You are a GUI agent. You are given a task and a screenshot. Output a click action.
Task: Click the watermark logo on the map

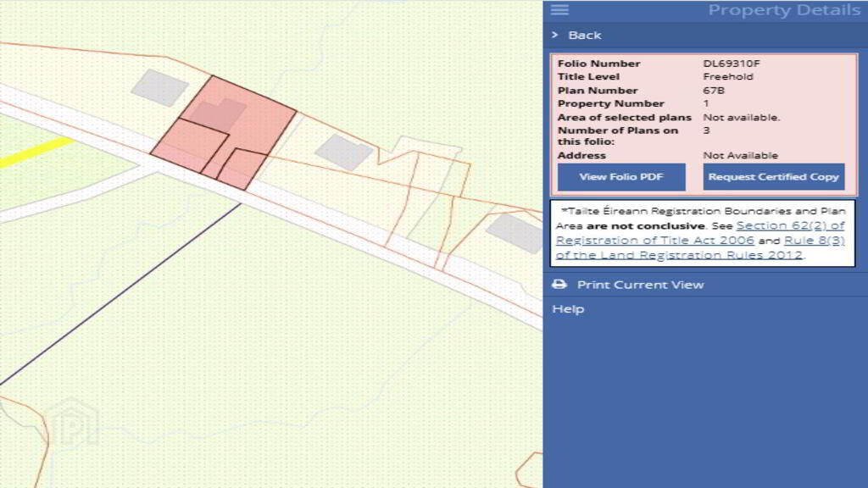pos(71,421)
